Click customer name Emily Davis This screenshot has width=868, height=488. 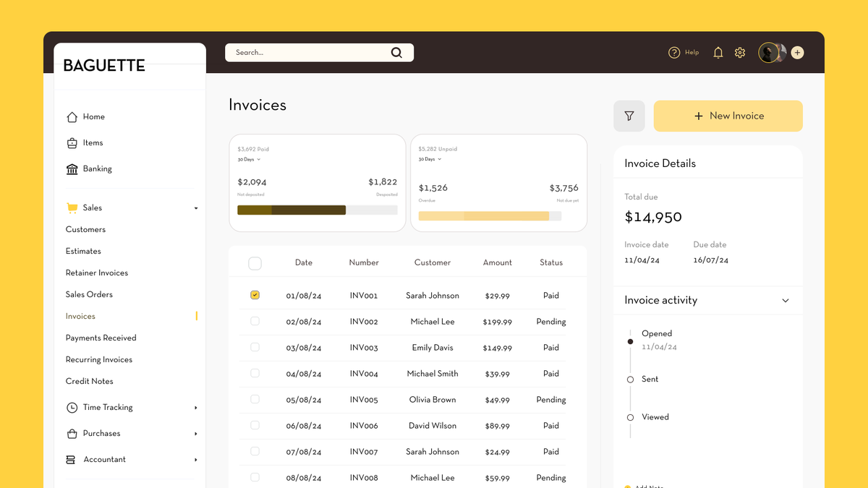433,348
